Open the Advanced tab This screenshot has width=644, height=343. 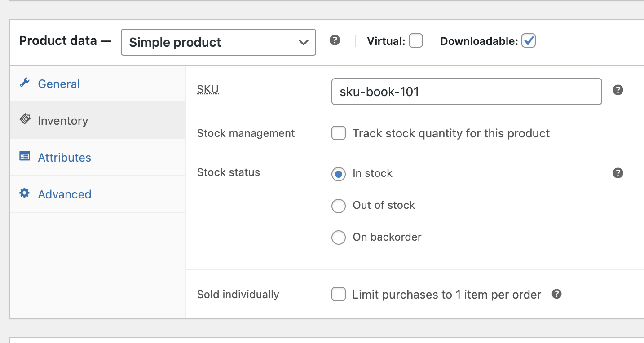97,194
